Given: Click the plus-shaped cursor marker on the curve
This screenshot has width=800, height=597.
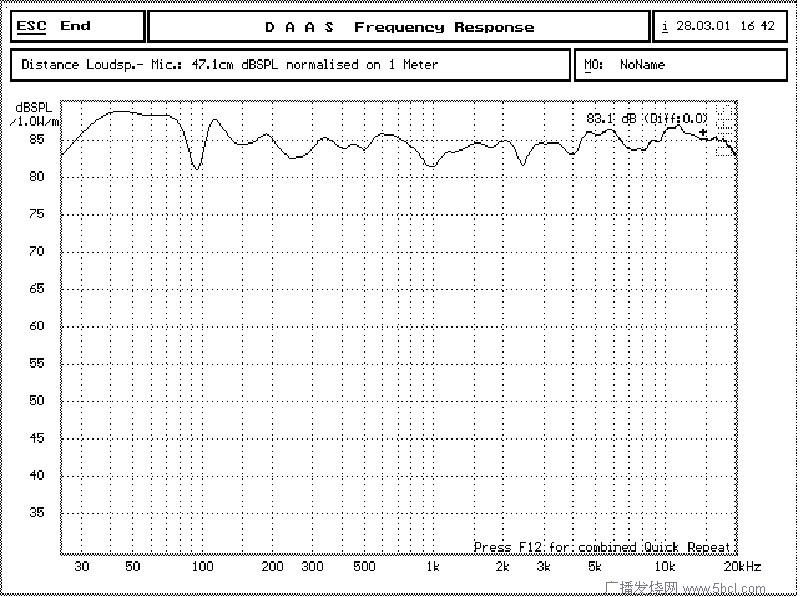Looking at the screenshot, I should [x=703, y=133].
